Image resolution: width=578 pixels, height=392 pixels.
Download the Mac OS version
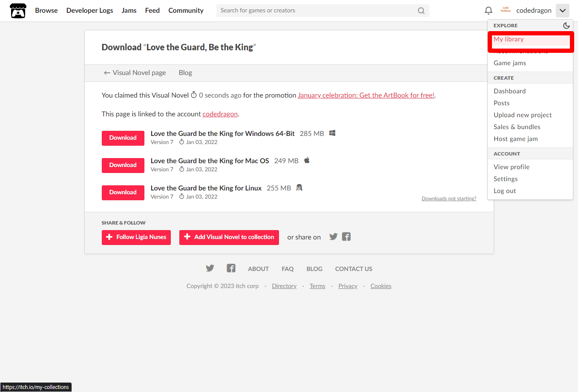123,165
